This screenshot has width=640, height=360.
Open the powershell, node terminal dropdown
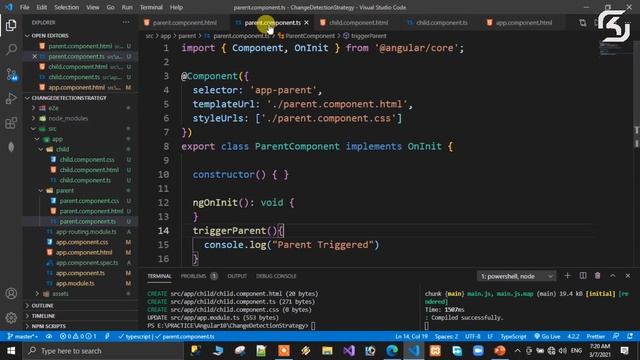tap(516, 276)
